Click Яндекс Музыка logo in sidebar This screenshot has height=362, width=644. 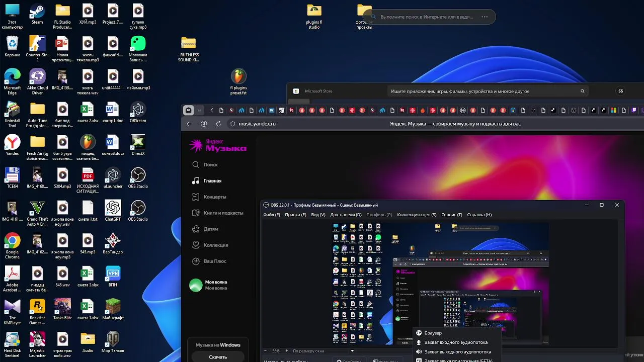218,145
